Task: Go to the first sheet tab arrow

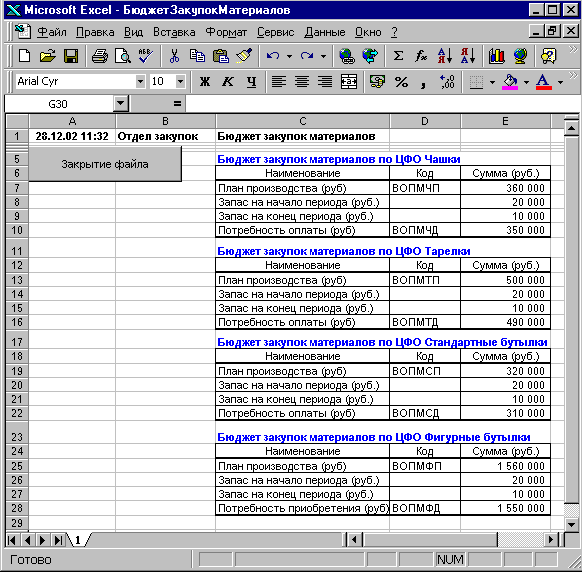Action: coord(12,540)
